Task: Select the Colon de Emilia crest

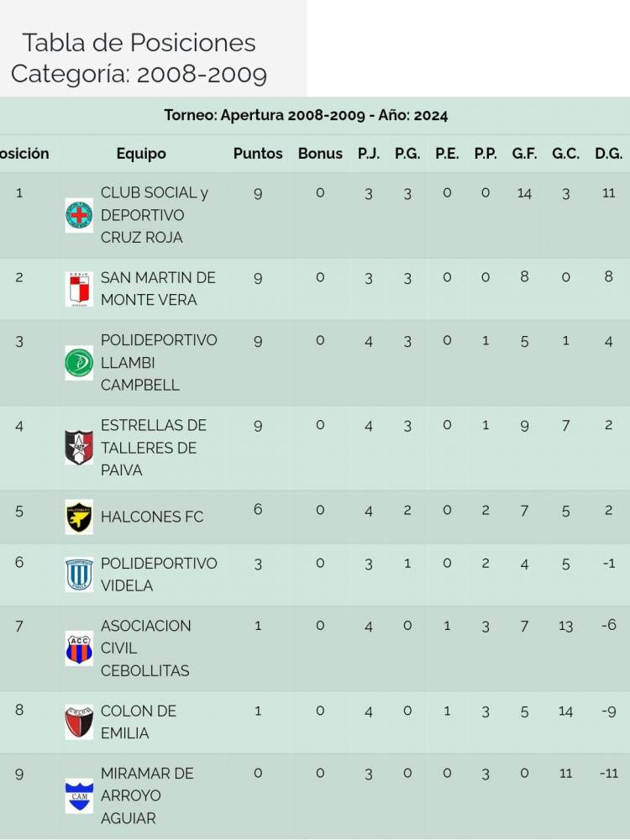Action: tap(79, 722)
